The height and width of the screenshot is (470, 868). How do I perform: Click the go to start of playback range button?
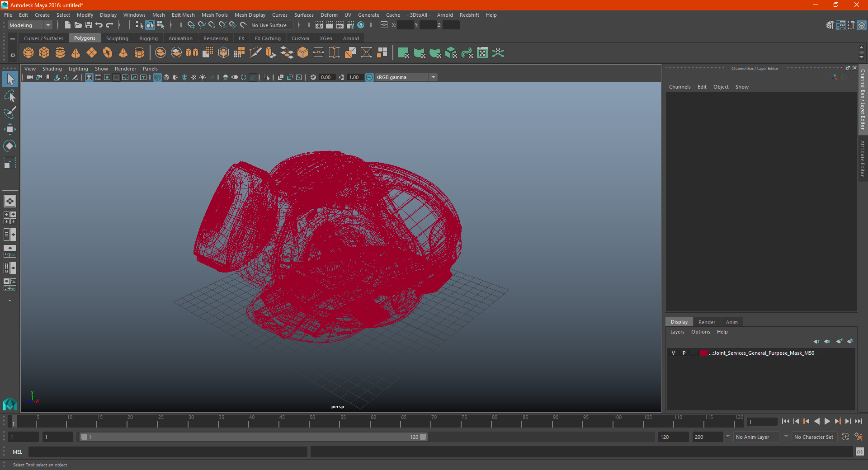786,421
